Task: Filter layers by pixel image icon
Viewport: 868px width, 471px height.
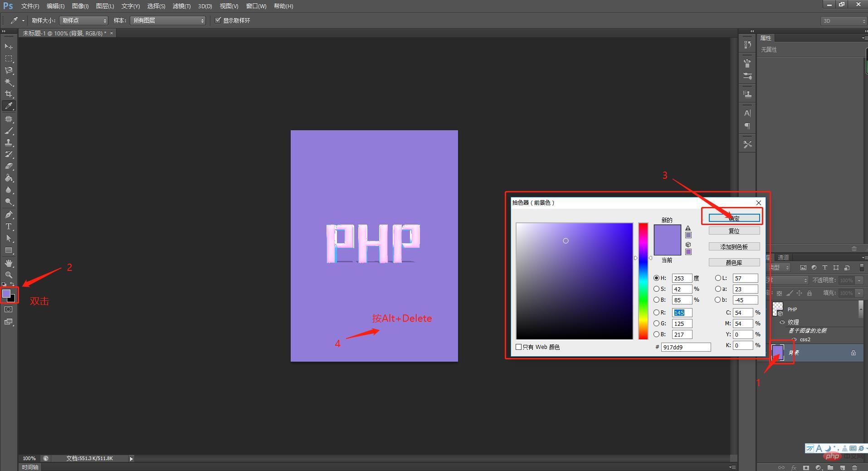Action: [x=803, y=268]
